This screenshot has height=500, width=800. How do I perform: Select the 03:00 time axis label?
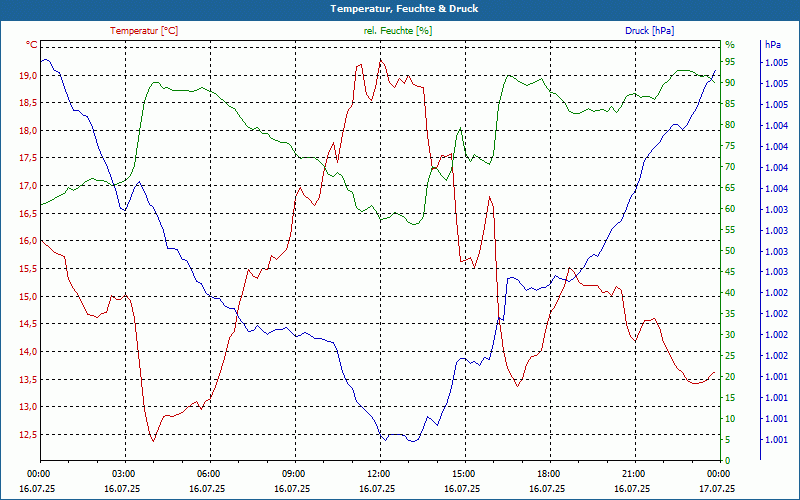pyautogui.click(x=125, y=473)
